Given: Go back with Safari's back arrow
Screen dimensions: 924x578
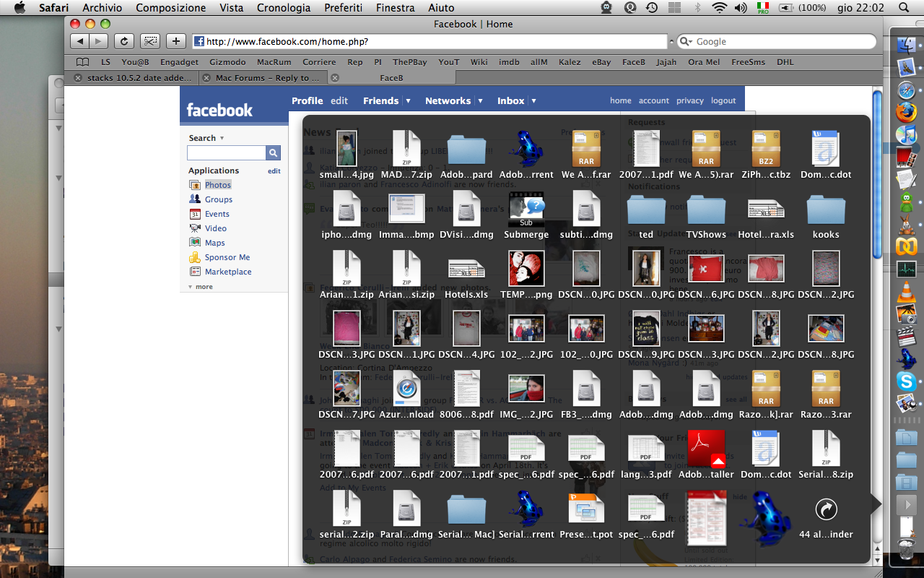Looking at the screenshot, I should [80, 41].
